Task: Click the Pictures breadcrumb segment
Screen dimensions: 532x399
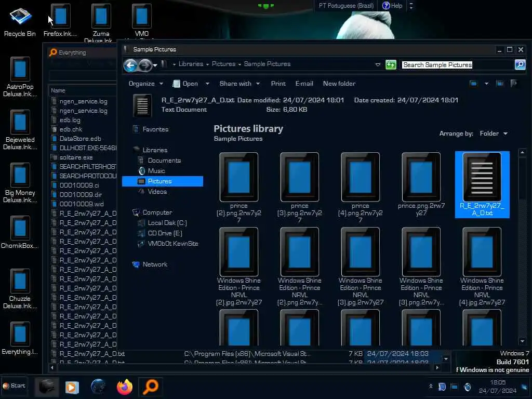Action: tap(223, 64)
